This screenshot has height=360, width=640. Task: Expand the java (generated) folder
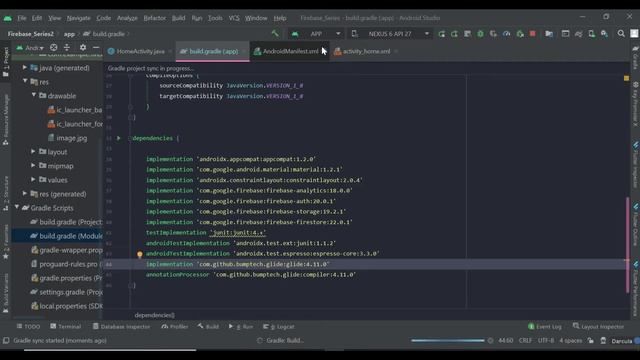tap(25, 67)
